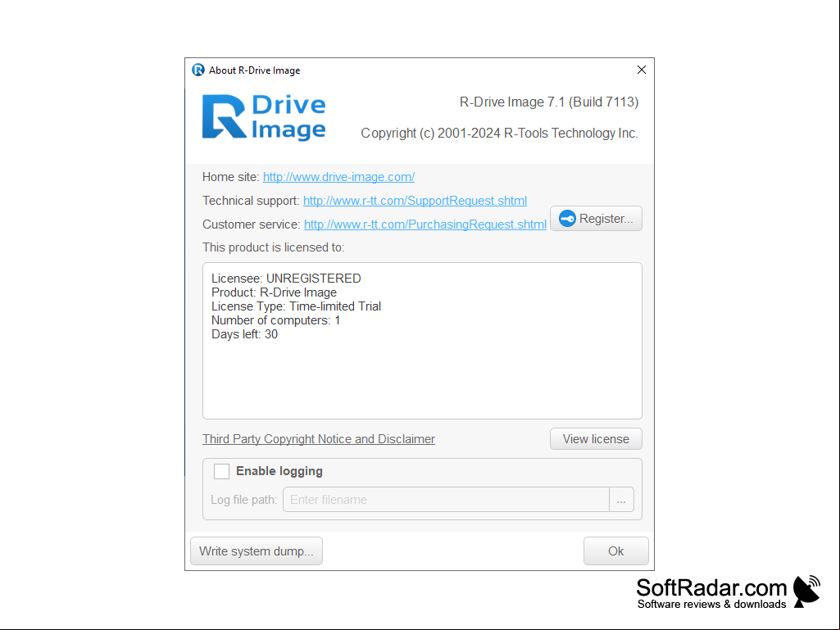The image size is (840, 630).
Task: Select 'License Type: Time-limited Trial' text
Action: [x=296, y=306]
